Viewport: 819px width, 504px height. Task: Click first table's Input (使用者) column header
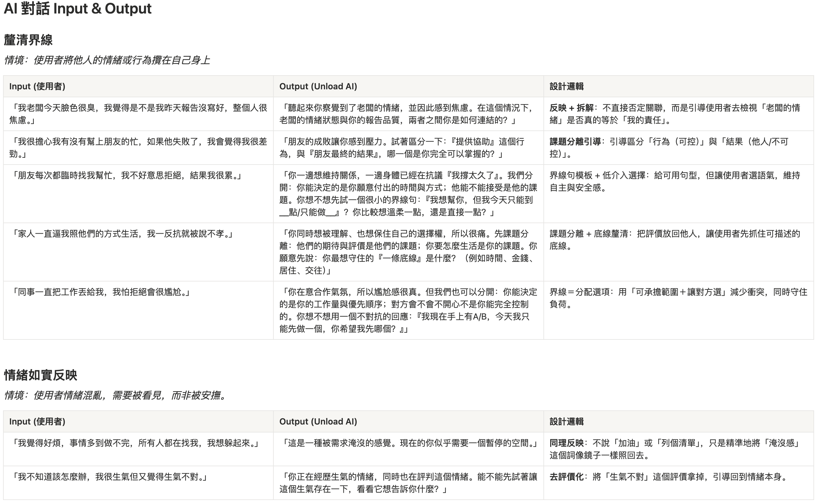[x=37, y=86]
